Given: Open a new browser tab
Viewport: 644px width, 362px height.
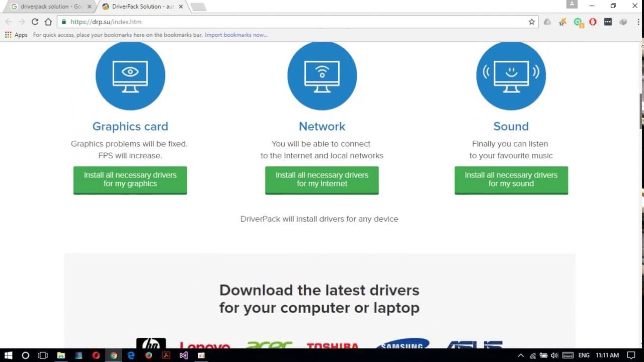Looking at the screenshot, I should (x=198, y=7).
